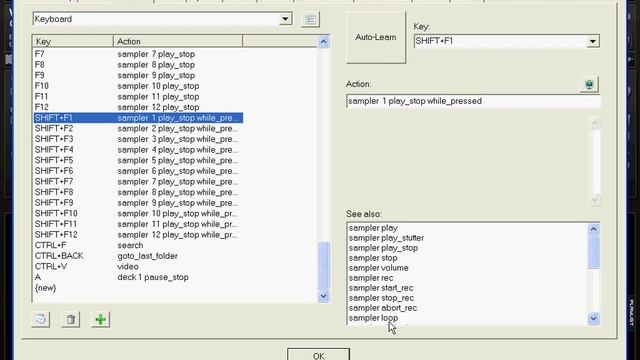Choose 'sampler stop_rec' in See also
The image size is (640, 360).
coord(381,298)
